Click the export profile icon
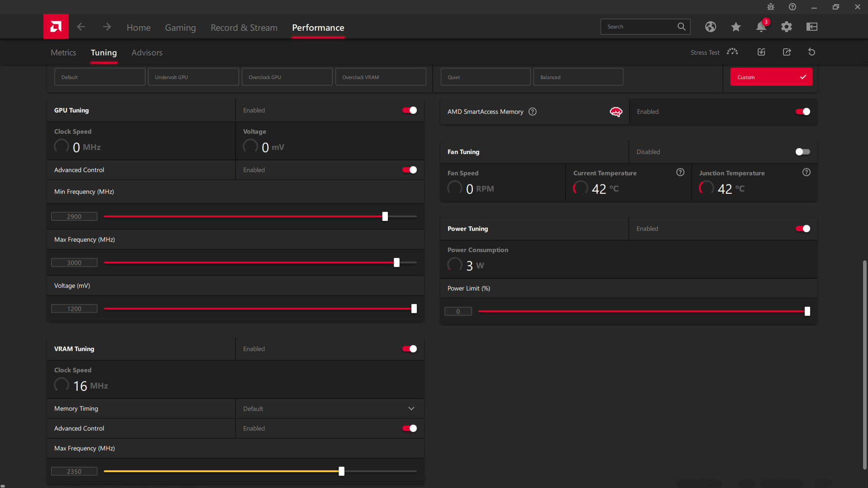 pos(787,52)
